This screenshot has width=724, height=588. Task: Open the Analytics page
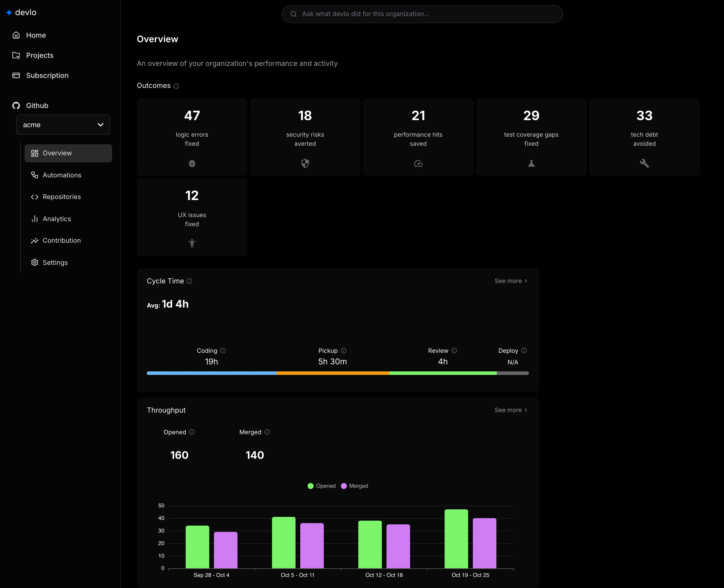point(57,219)
